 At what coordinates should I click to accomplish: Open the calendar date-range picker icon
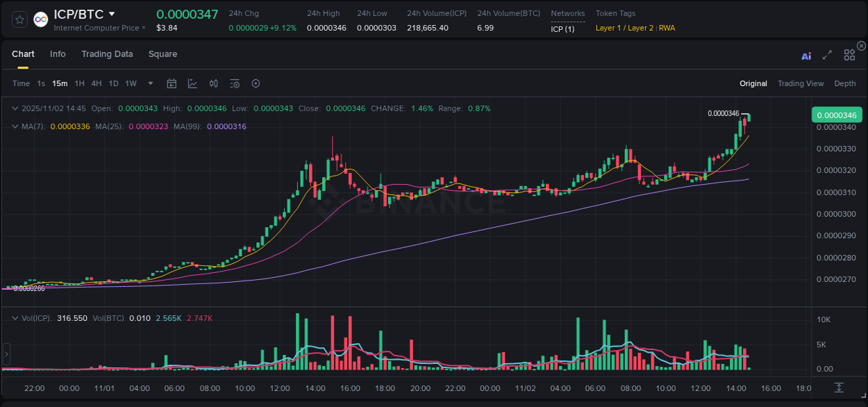tap(172, 83)
